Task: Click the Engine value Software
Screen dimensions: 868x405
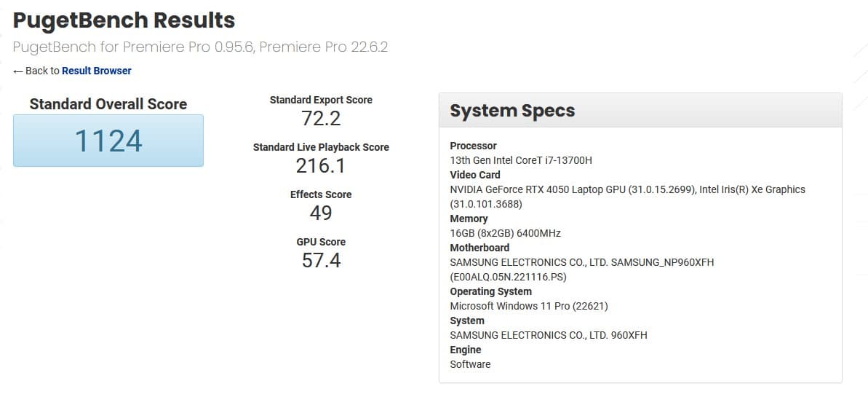Action: coord(470,364)
